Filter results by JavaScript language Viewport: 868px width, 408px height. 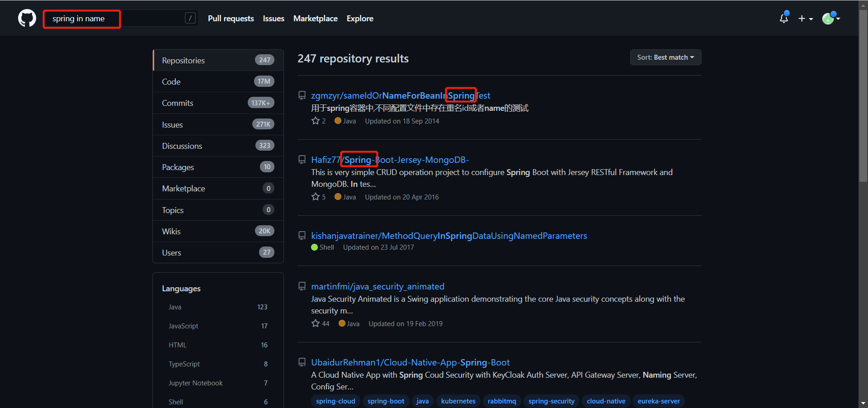pos(218,326)
